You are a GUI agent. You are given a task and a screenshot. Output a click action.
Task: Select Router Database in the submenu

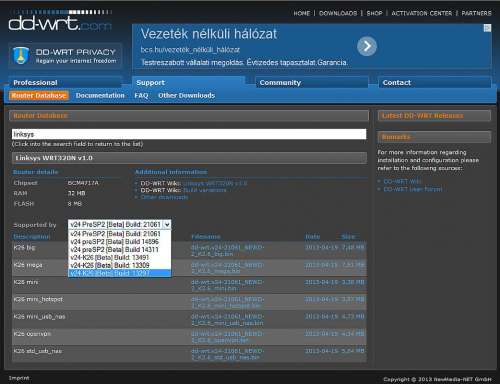(39, 96)
